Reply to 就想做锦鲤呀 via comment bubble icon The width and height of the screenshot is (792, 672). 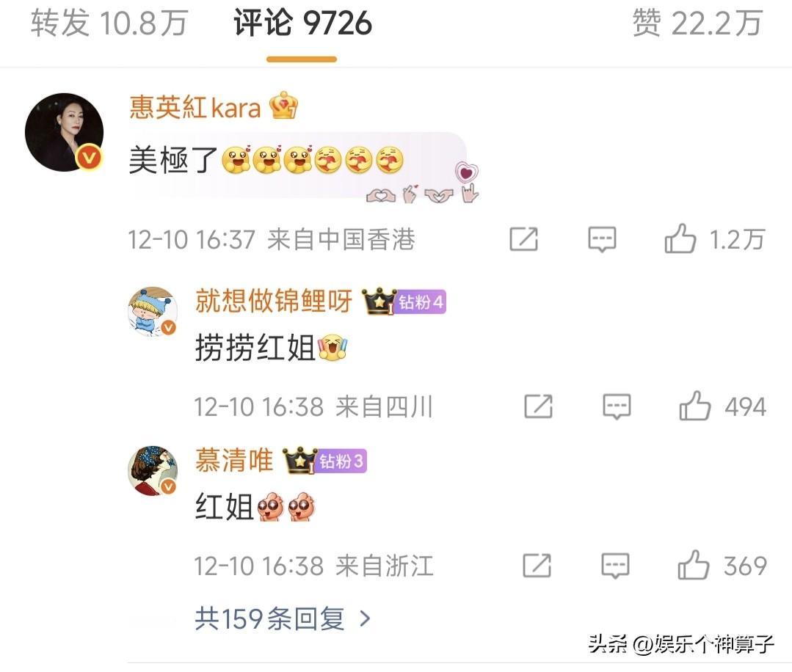click(617, 407)
